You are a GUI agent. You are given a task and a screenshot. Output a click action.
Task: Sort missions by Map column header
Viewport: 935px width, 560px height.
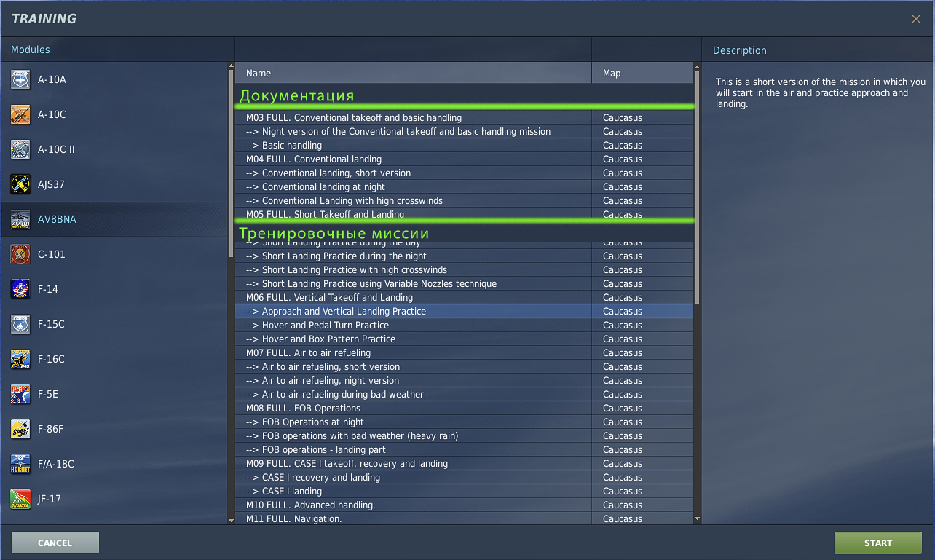642,73
